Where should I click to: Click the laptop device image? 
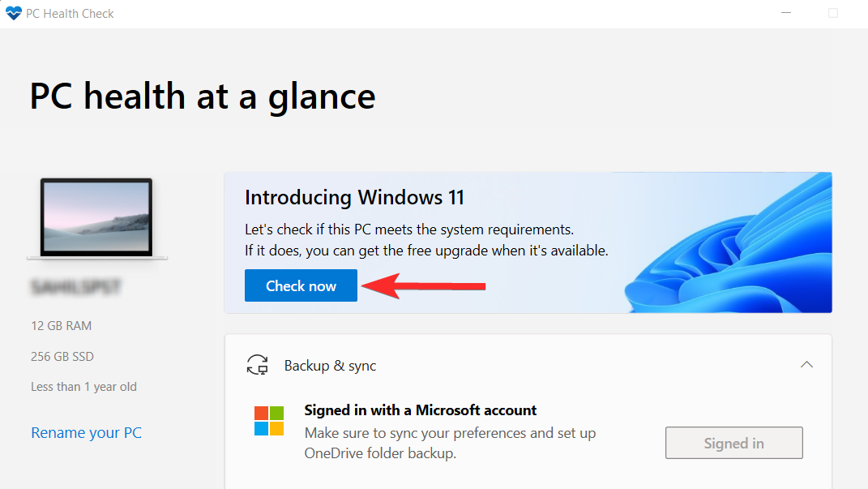(x=96, y=217)
